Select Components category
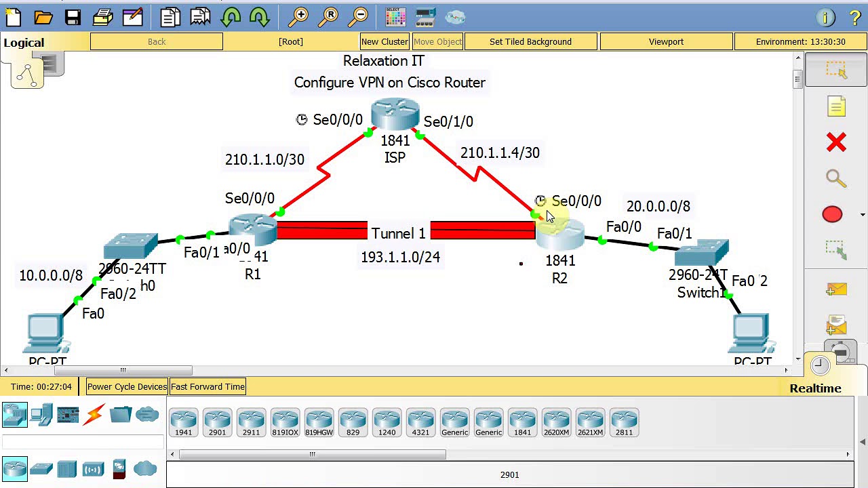 68,414
